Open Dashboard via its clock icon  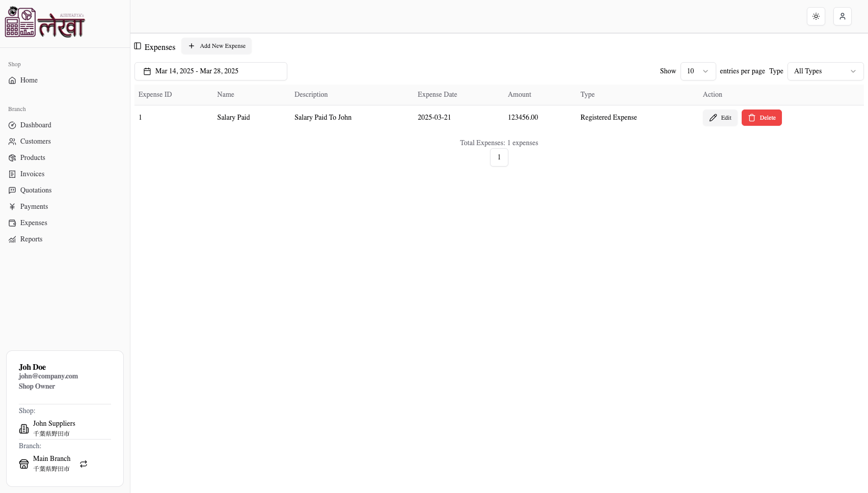click(x=12, y=125)
